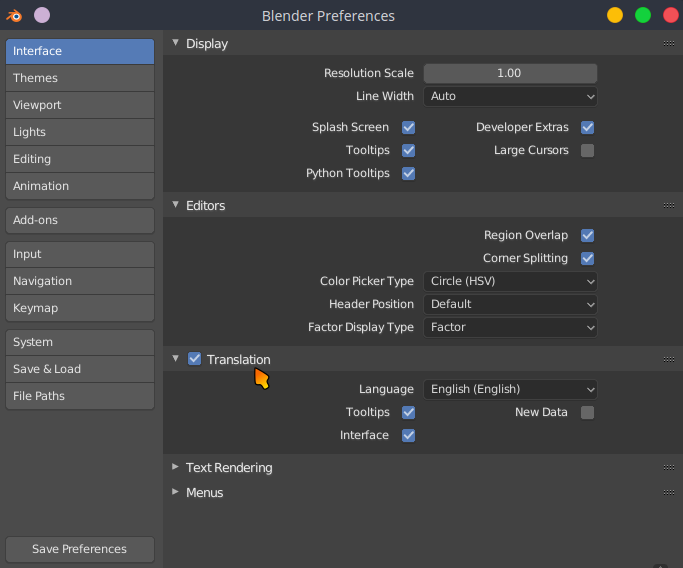
Task: Go to the Save & Load tab
Action: click(80, 369)
